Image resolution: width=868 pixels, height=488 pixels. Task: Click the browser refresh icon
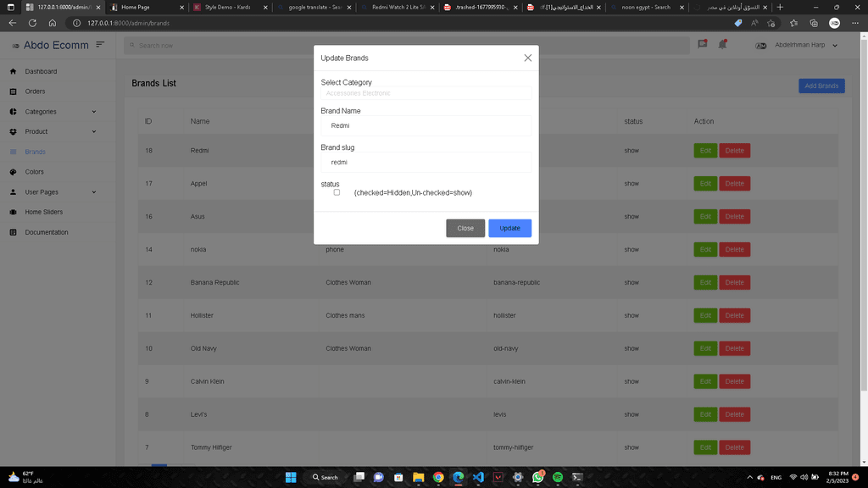(33, 23)
